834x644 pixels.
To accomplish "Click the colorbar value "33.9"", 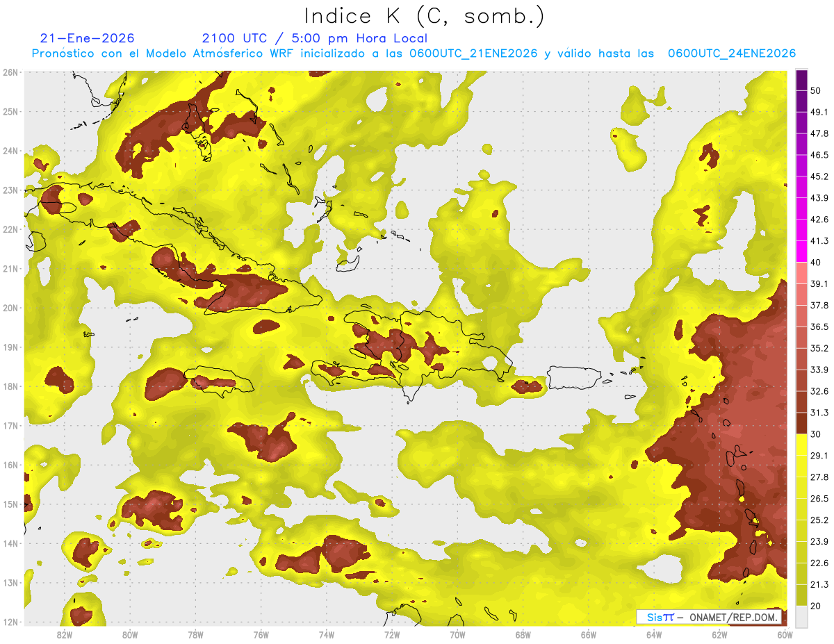I will point(819,370).
